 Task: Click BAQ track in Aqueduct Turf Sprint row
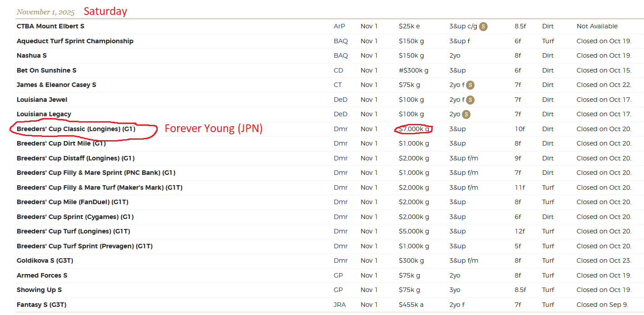(341, 41)
